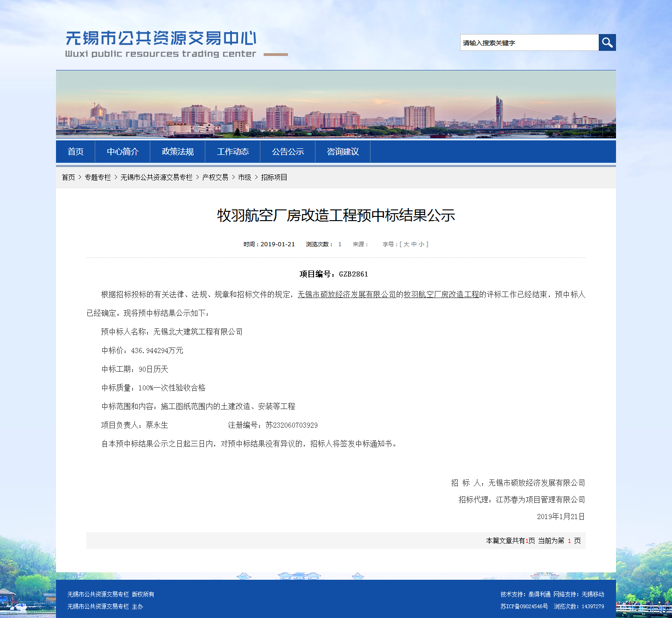Image resolution: width=672 pixels, height=618 pixels.
Task: Open 无锡市公共资源交易专栏 breadcrumb link
Action: point(156,177)
